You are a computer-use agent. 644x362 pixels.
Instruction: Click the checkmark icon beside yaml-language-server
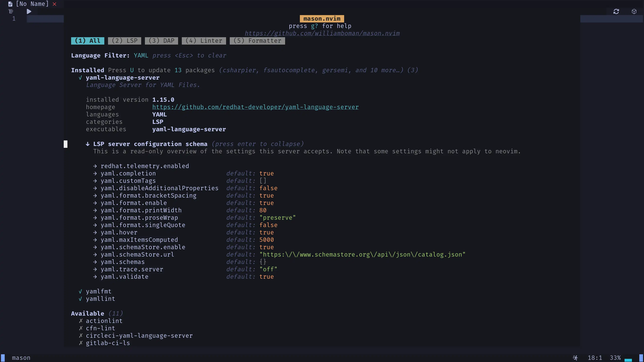point(80,77)
